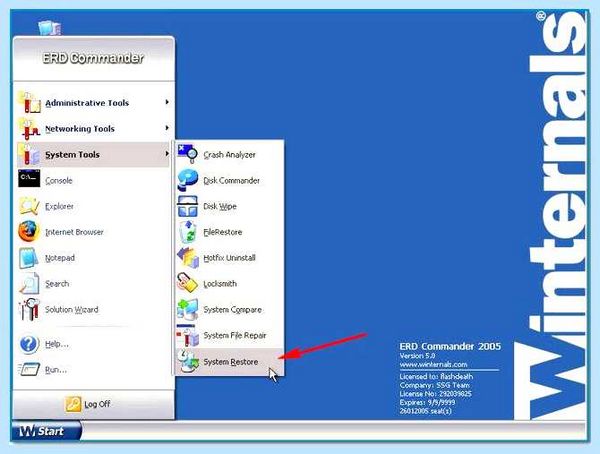This screenshot has width=600, height=454.
Task: Click the Log Off key icon
Action: coord(73,404)
